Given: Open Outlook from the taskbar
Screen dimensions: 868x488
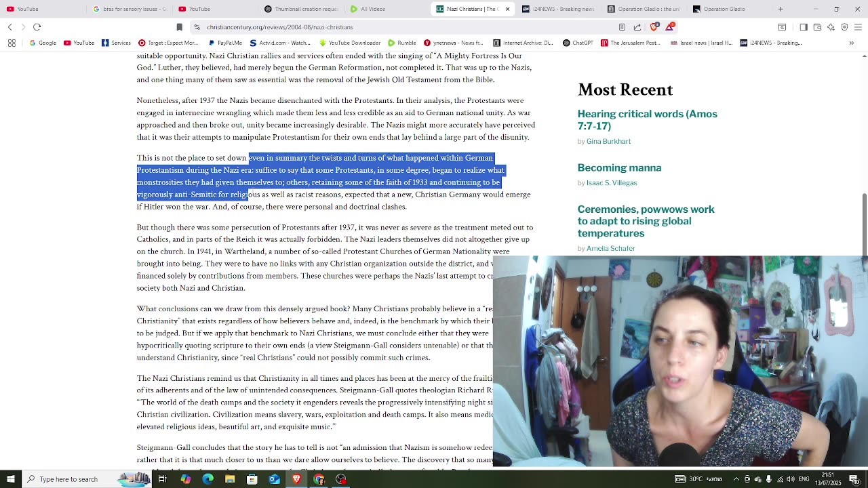Looking at the screenshot, I should click(x=274, y=479).
